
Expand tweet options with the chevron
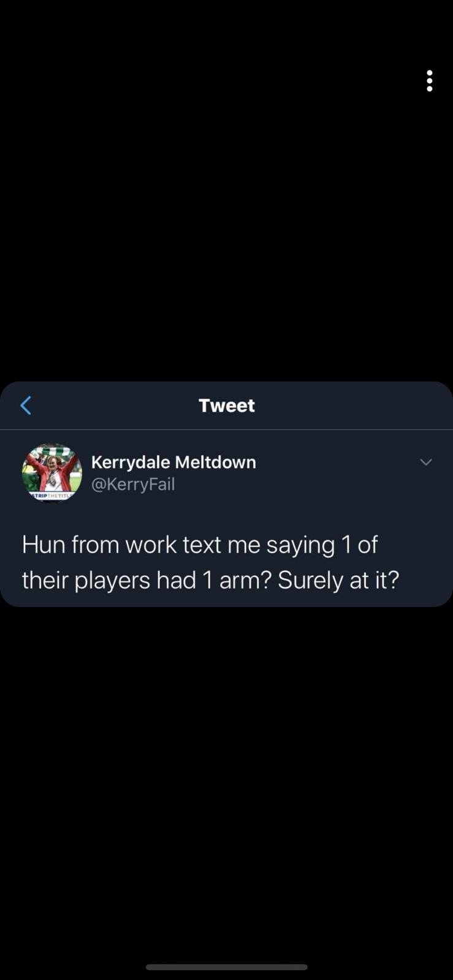pyautogui.click(x=426, y=462)
